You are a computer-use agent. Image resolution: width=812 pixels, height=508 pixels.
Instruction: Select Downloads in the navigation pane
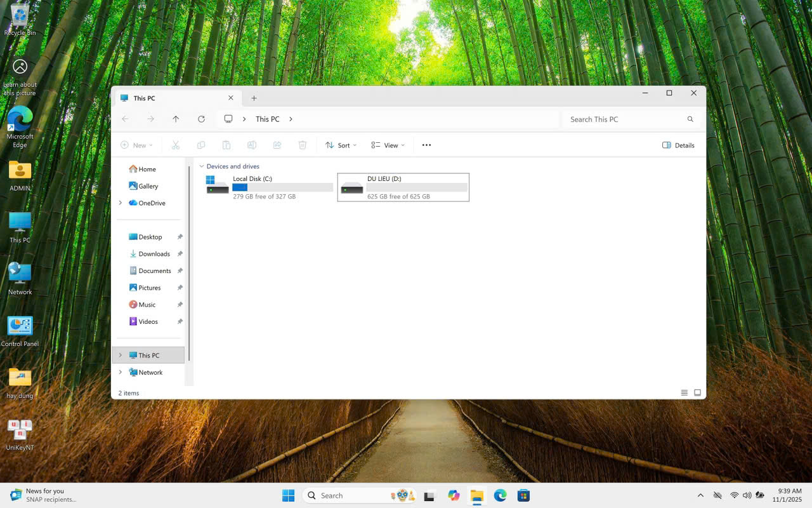pyautogui.click(x=154, y=254)
